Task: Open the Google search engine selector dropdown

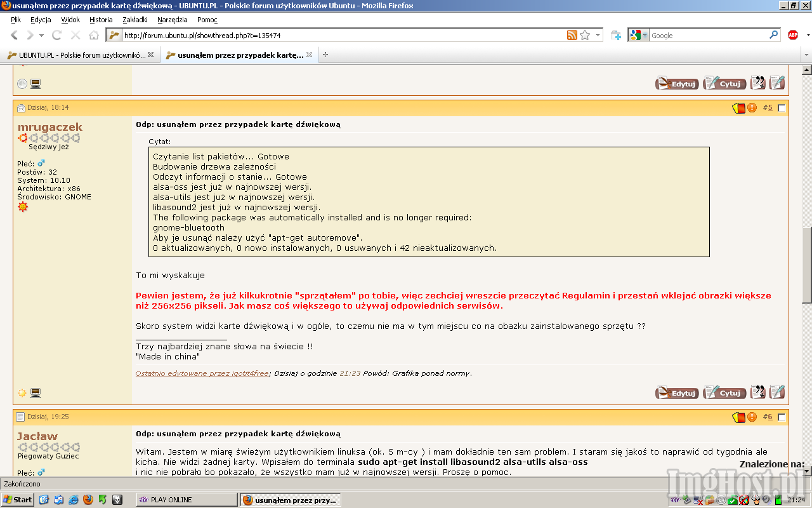Action: pyautogui.click(x=645, y=36)
